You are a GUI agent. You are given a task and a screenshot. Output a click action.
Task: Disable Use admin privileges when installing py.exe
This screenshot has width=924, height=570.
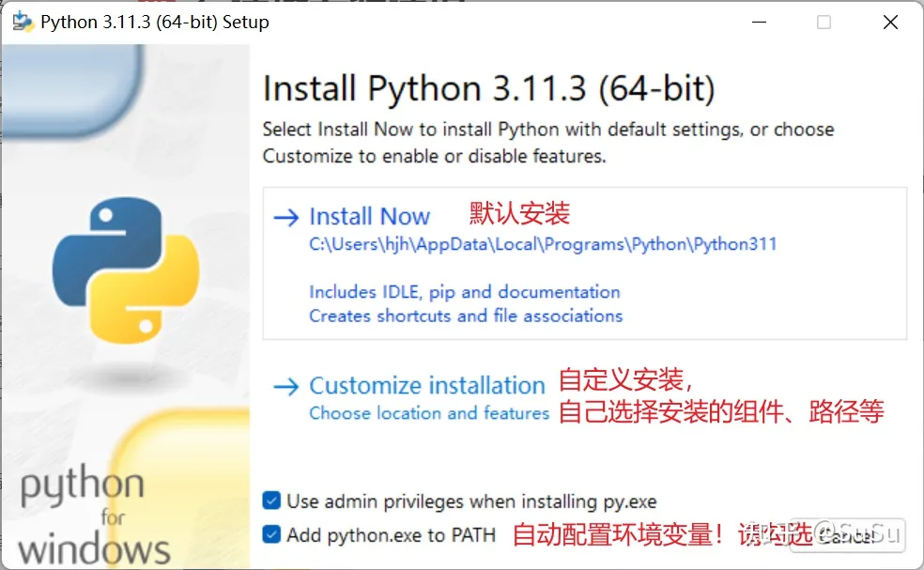[x=272, y=501]
